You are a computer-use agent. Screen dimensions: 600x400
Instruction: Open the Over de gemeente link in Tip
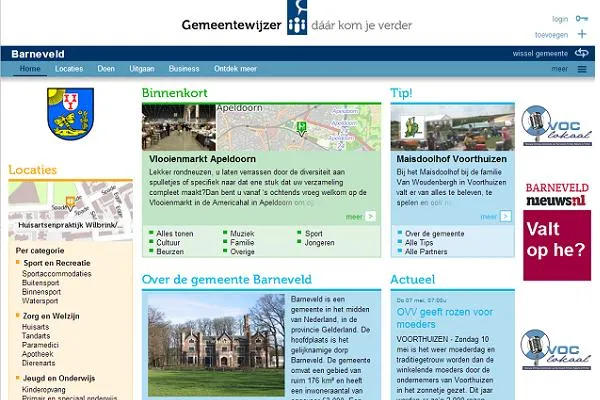tap(434, 233)
